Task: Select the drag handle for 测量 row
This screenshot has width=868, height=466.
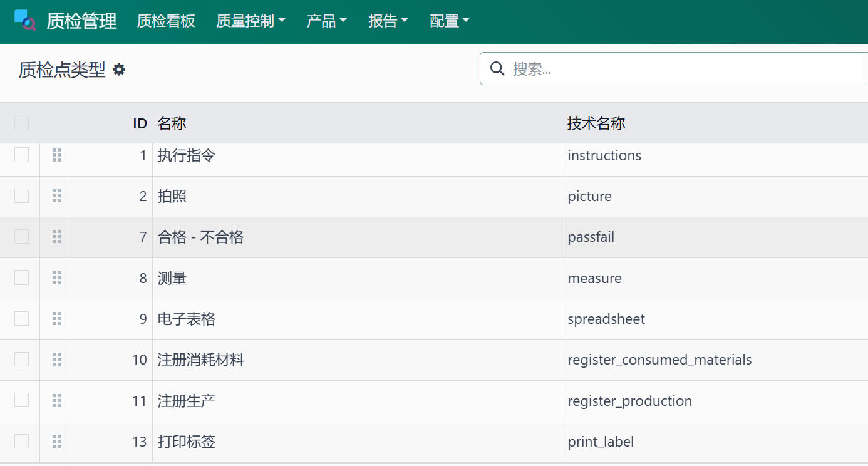Action: [x=57, y=278]
